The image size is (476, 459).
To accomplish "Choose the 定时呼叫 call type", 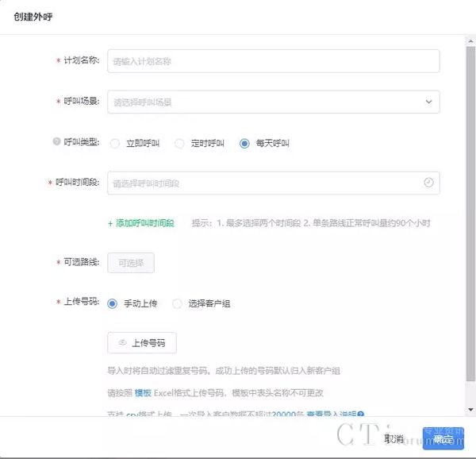I will (x=179, y=144).
